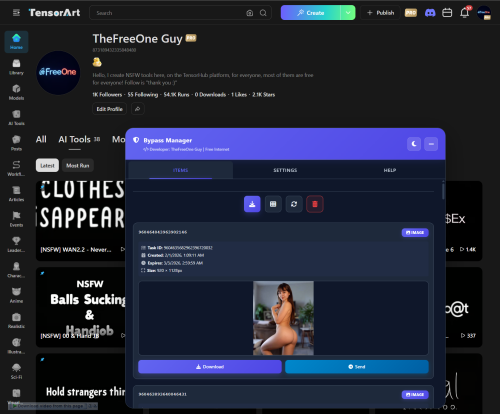Open the notifications bell
The height and width of the screenshot is (414, 500).
coord(464,13)
